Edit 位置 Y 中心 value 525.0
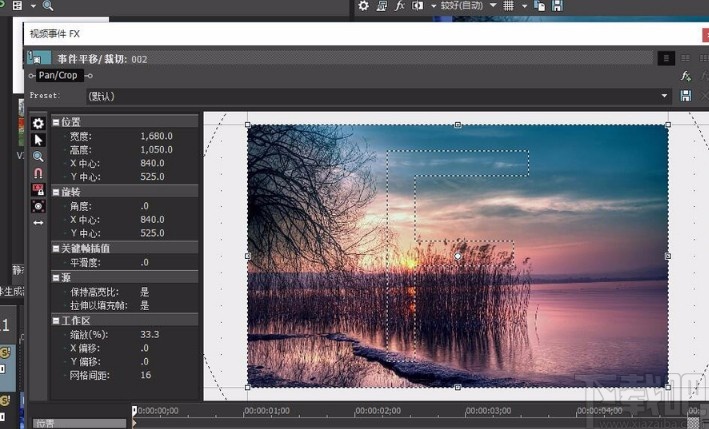The width and height of the screenshot is (709, 429). 152,177
